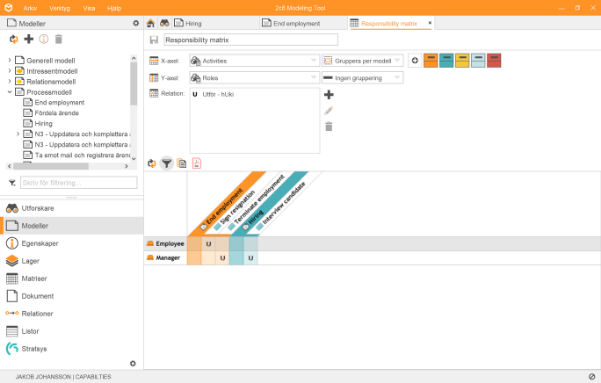The height and width of the screenshot is (383, 601).
Task: Open the Ingen gruppering dropdown
Action: pos(363,78)
